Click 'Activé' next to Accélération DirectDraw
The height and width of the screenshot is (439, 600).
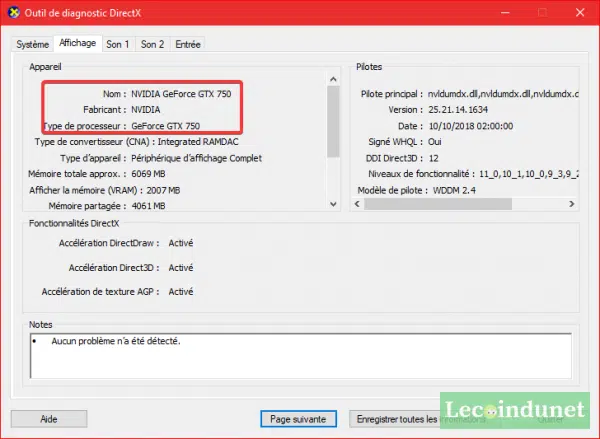point(181,243)
